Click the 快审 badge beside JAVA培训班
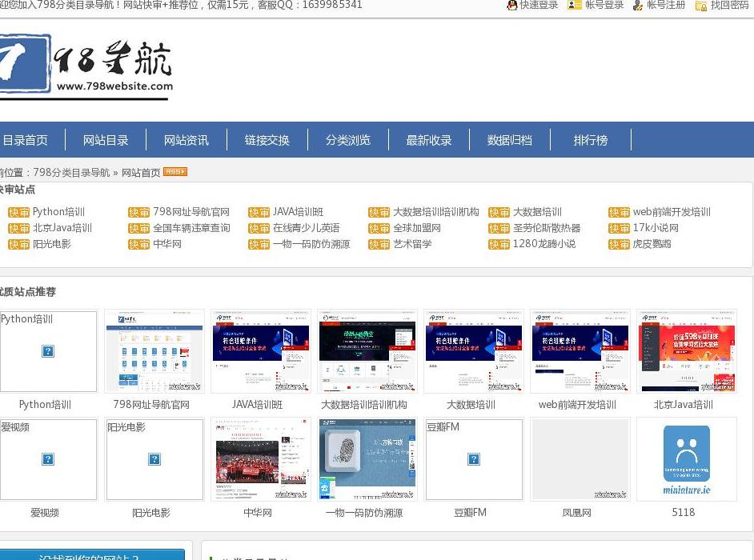 pyautogui.click(x=259, y=213)
